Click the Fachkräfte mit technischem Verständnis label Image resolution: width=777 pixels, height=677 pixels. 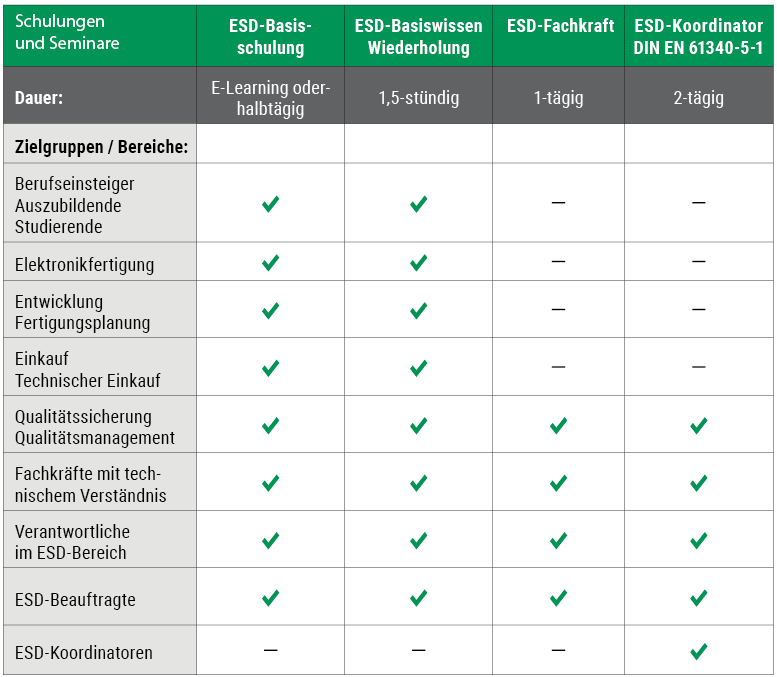(x=90, y=484)
